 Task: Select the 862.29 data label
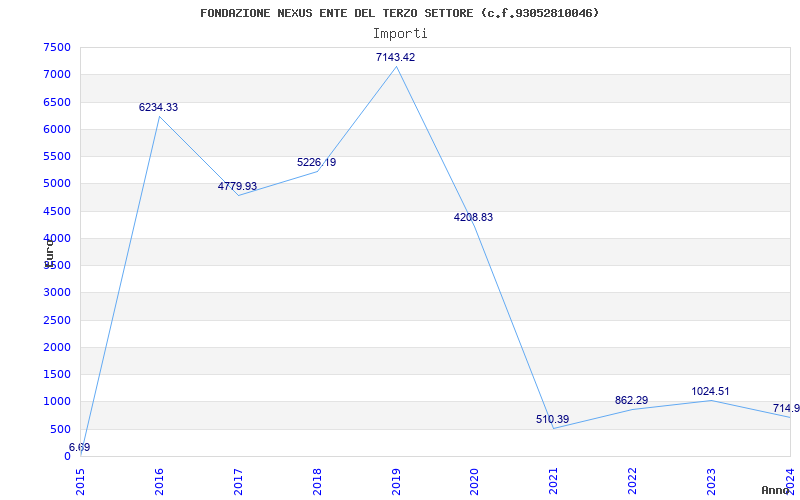pos(632,401)
